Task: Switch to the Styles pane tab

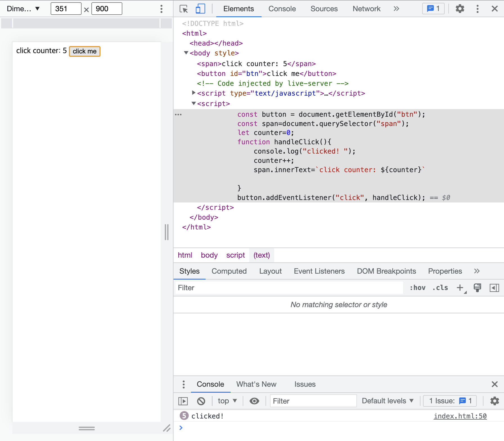Action: (x=189, y=271)
